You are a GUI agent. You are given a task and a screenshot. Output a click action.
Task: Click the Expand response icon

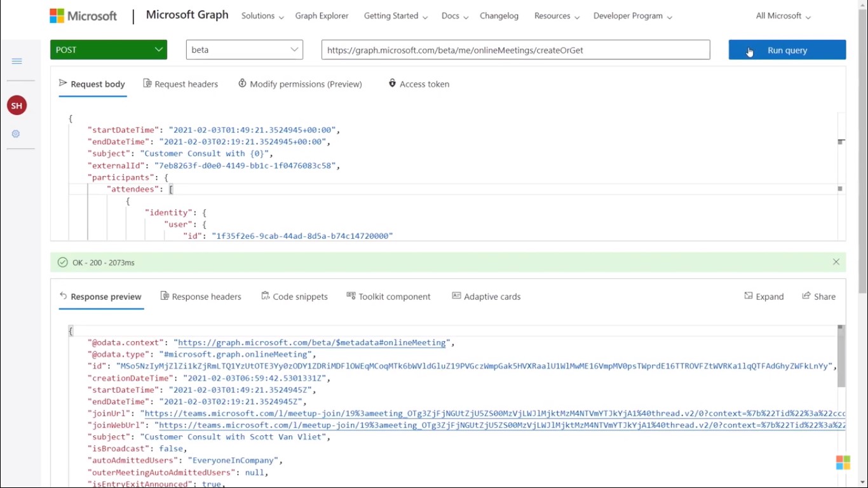coord(749,296)
